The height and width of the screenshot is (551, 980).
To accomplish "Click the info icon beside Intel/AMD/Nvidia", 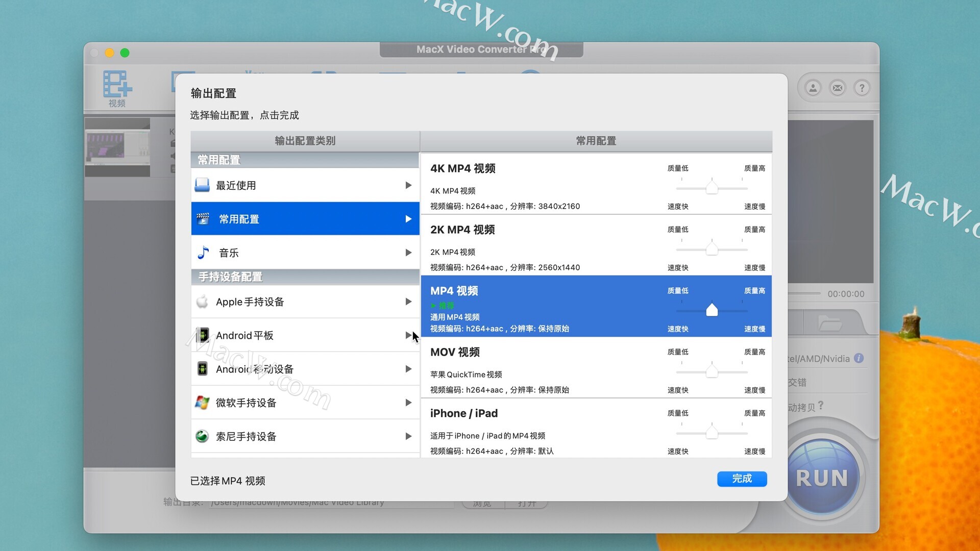I will (x=859, y=358).
